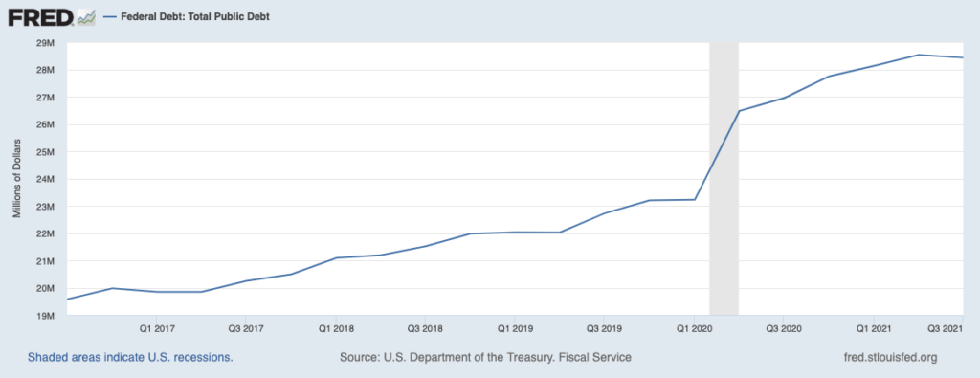This screenshot has height=378, width=980.
Task: Click the Q3 2018 axis label
Action: pyautogui.click(x=425, y=328)
